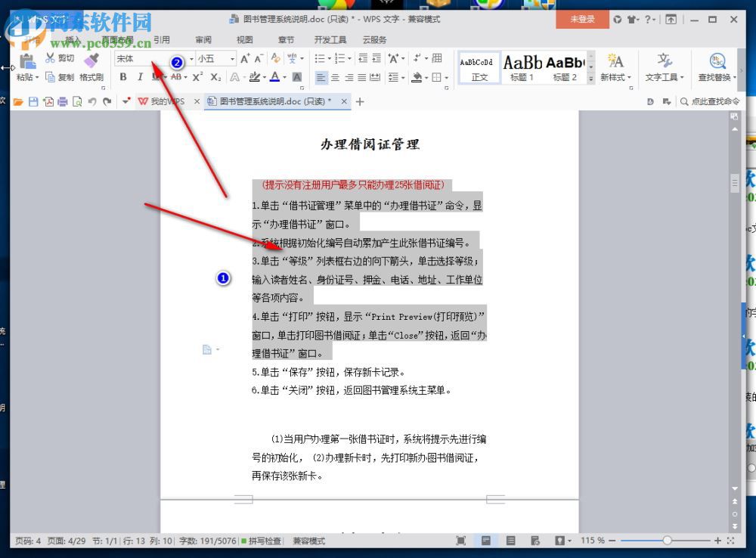Apply bold formatting to selected text
This screenshot has width=756, height=558.
(123, 76)
